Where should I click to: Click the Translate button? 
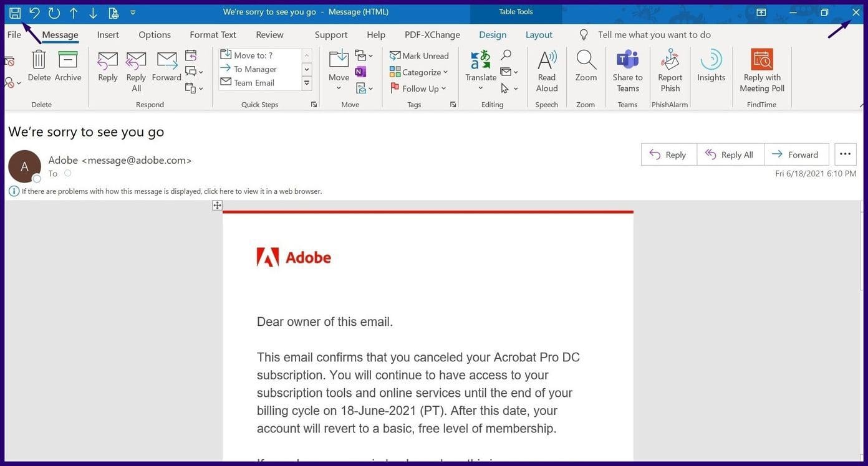(481, 70)
